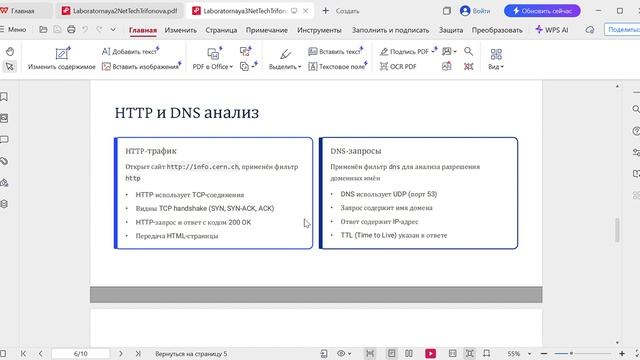The height and width of the screenshot is (360, 640).
Task: Click the search magnifier in ribbon
Action: (469, 51)
